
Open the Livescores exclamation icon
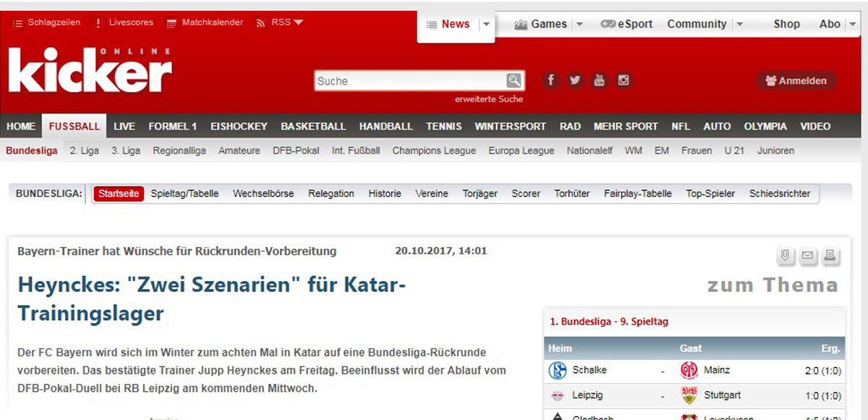98,23
